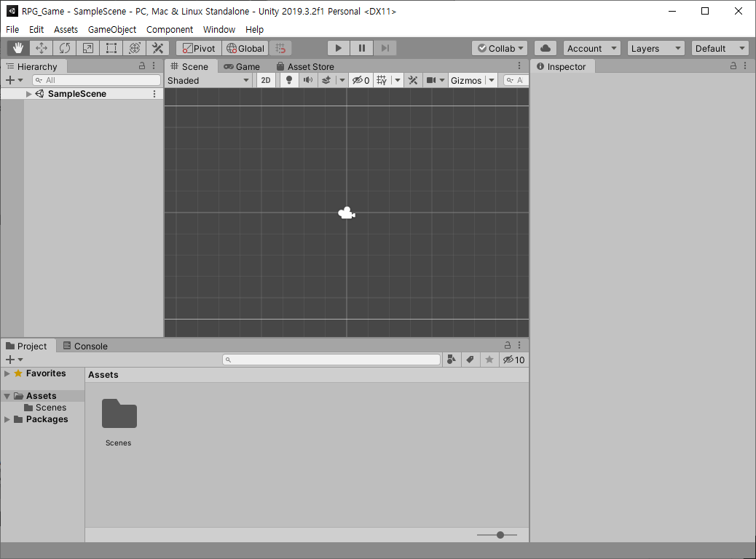The height and width of the screenshot is (559, 756).
Task: Focus the Scene view search field
Action: [516, 81]
